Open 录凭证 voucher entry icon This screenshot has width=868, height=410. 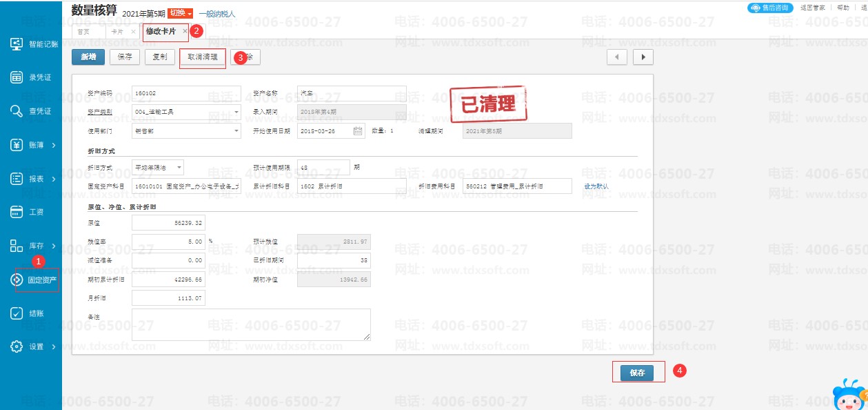[17, 77]
